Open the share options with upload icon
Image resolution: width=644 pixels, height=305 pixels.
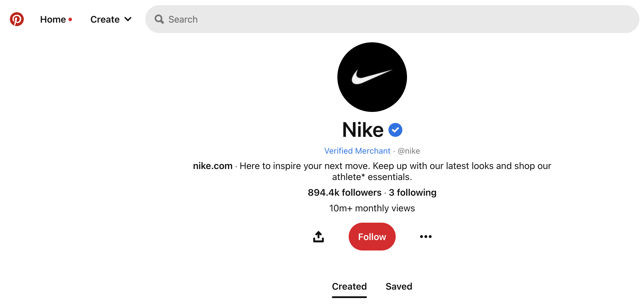pos(318,236)
